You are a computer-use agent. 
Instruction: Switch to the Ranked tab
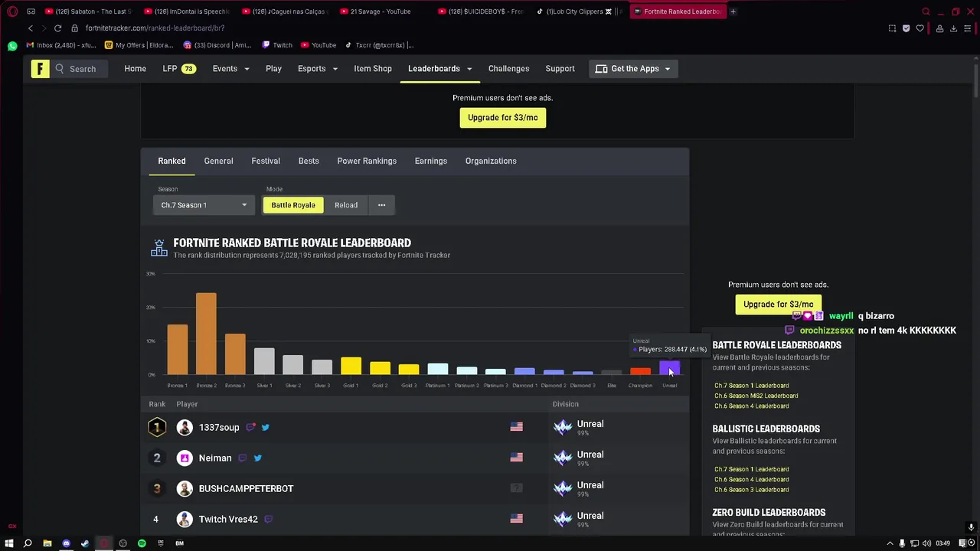(171, 161)
